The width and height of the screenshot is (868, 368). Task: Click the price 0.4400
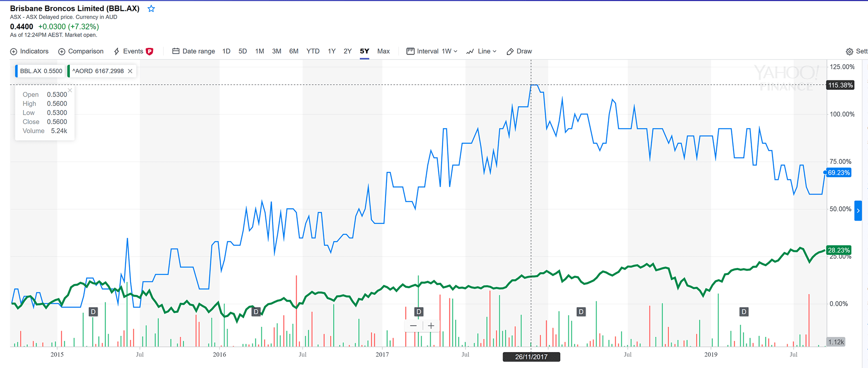[21, 26]
